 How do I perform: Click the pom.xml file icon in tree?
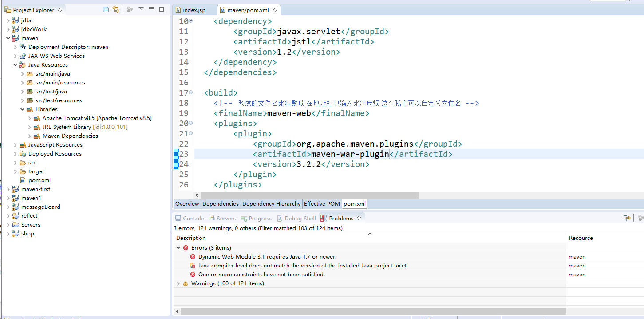[x=23, y=180]
